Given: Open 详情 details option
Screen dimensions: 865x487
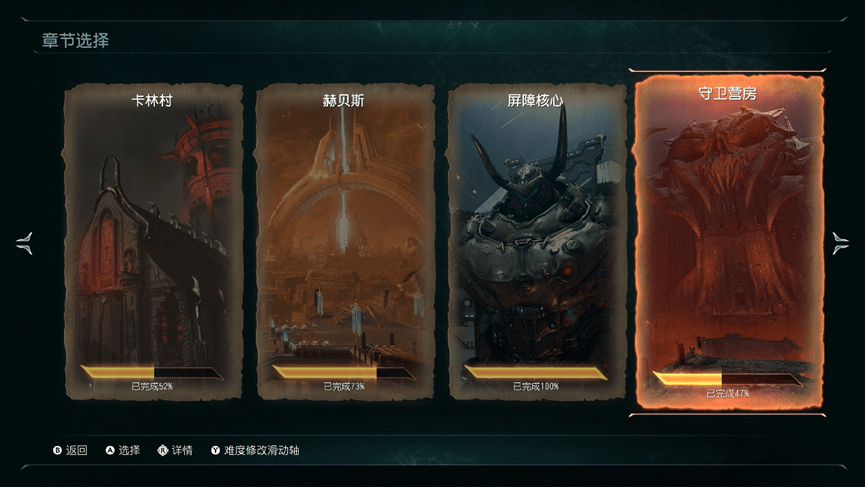Looking at the screenshot, I should click(x=182, y=451).
